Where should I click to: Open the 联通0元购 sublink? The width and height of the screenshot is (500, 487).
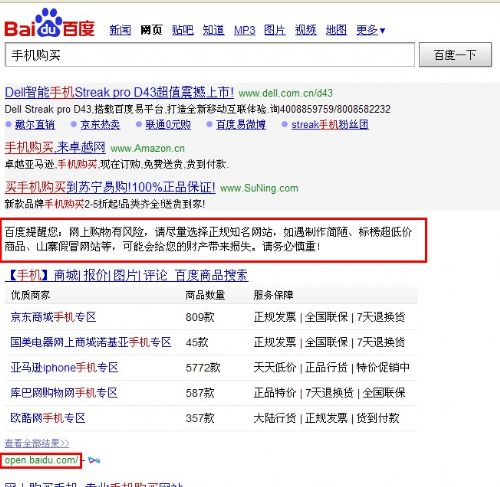(x=168, y=125)
